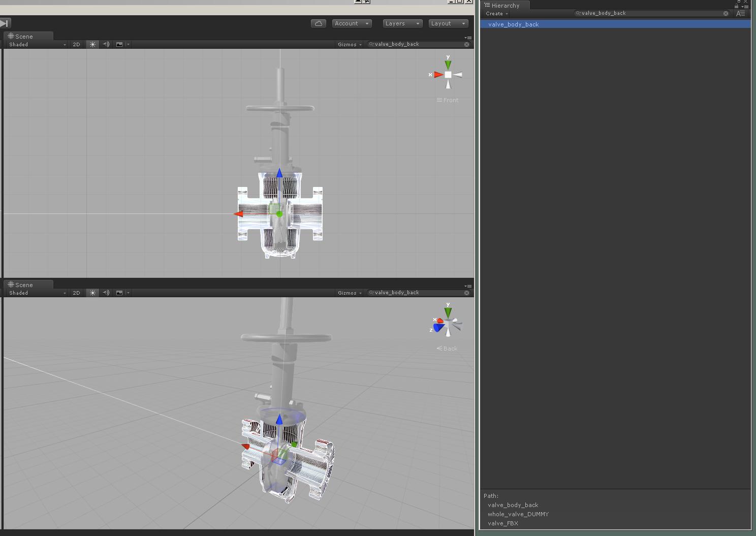Open Gizmos dropdown in lower Scene view
This screenshot has height=536, width=756.
tap(350, 293)
